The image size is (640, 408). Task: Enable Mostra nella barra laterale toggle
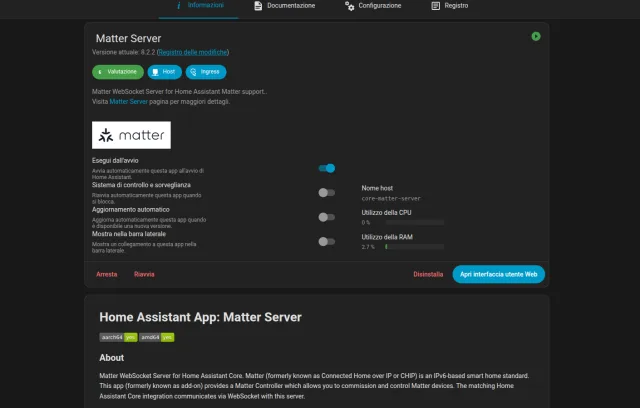click(327, 242)
